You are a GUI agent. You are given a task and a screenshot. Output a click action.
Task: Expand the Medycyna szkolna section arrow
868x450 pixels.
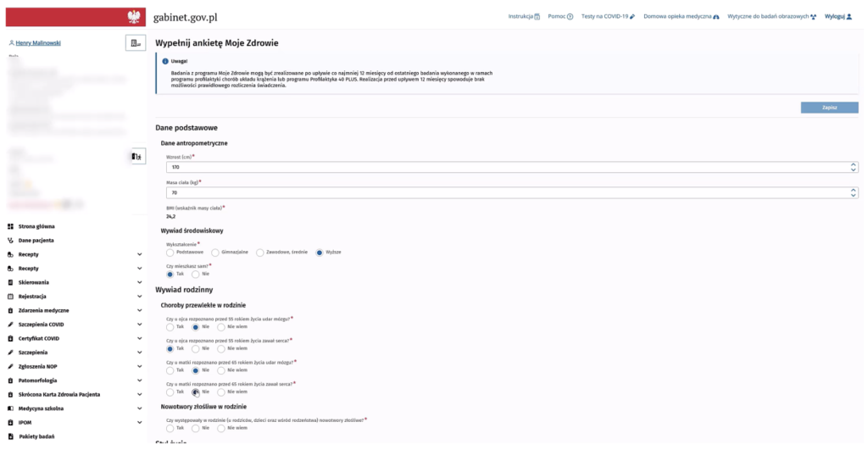(139, 408)
